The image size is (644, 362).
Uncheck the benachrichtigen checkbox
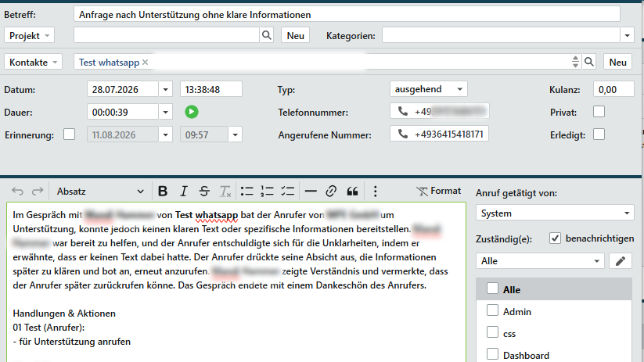555,238
